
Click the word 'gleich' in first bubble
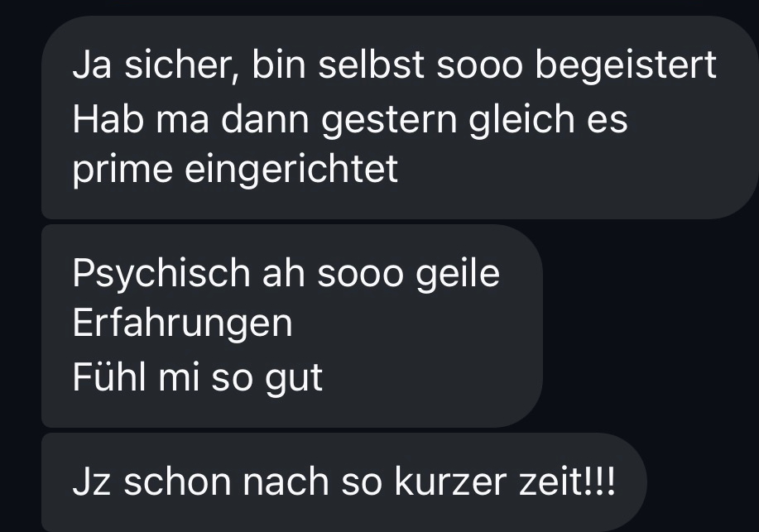(x=521, y=119)
